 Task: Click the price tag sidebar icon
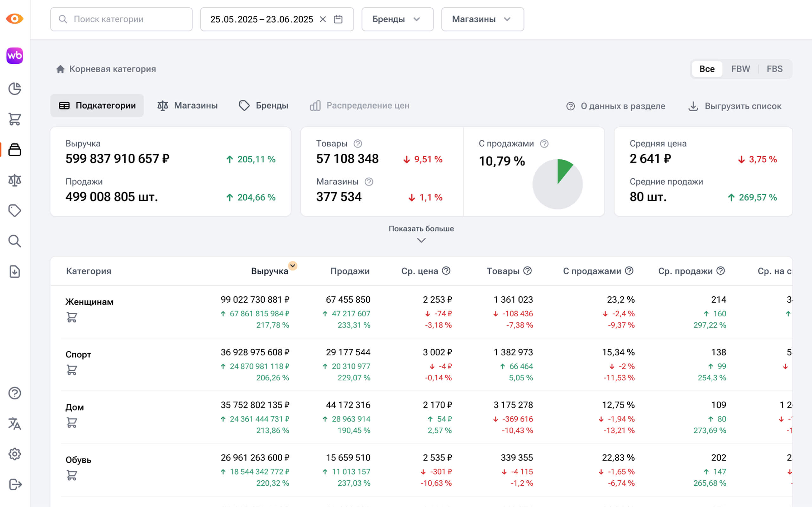click(x=14, y=211)
